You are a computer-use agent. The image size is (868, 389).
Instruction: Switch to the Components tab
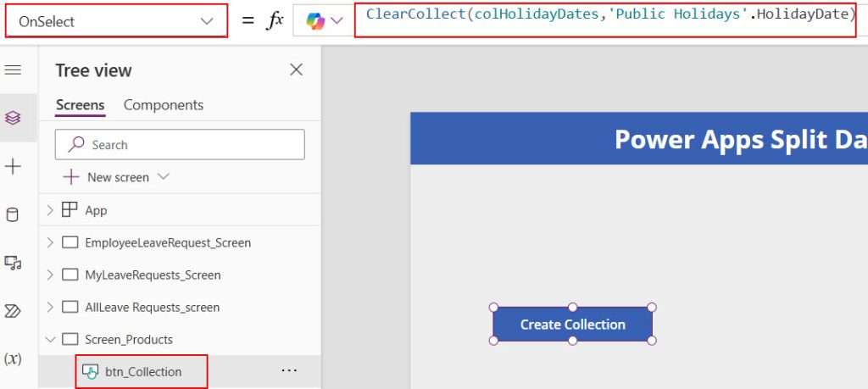[x=164, y=105]
